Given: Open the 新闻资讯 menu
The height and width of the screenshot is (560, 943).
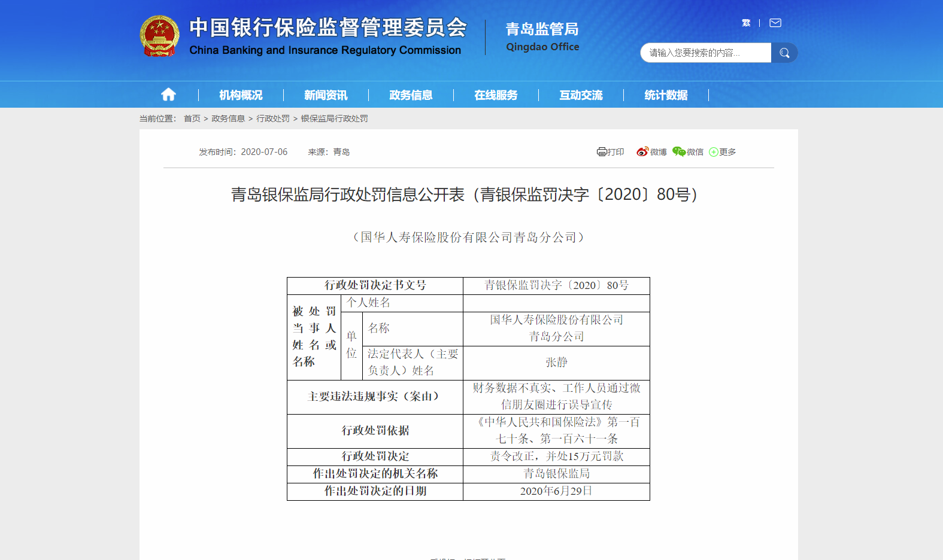Looking at the screenshot, I should (x=326, y=95).
